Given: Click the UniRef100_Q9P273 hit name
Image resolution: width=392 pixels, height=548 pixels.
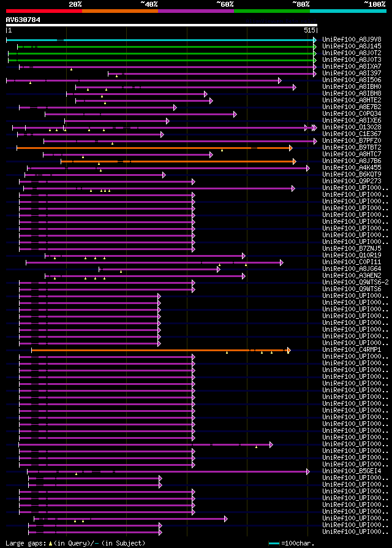Looking at the screenshot, I should click(352, 181).
